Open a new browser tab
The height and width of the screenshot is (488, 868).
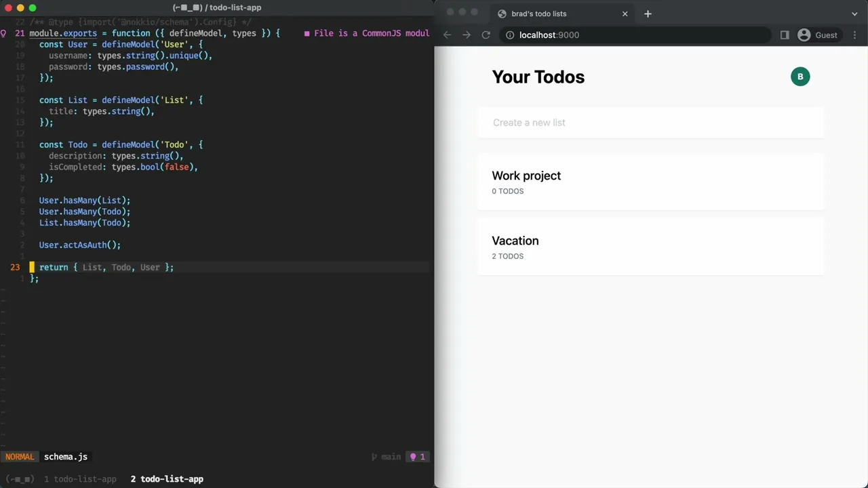(648, 14)
